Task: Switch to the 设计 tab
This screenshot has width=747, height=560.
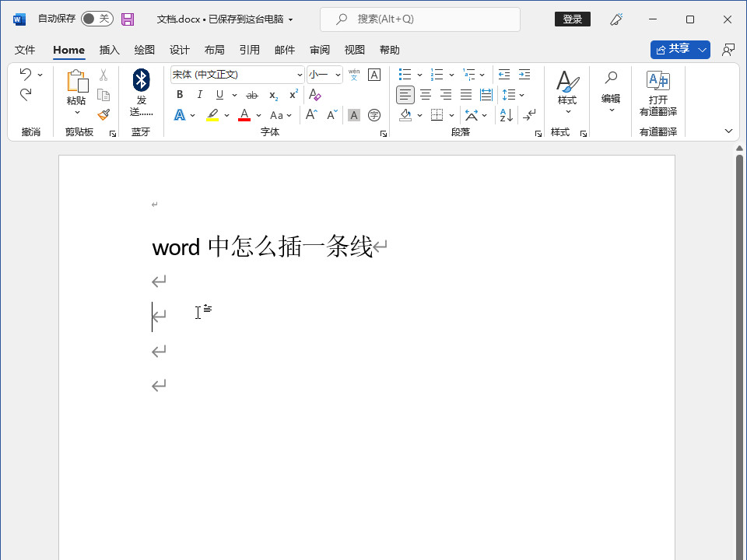Action: (x=180, y=50)
